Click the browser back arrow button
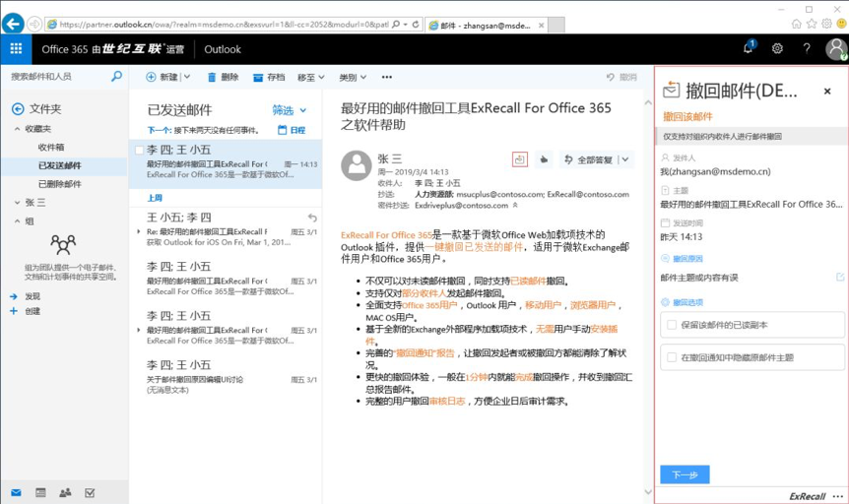The height and width of the screenshot is (504, 849). (13, 24)
